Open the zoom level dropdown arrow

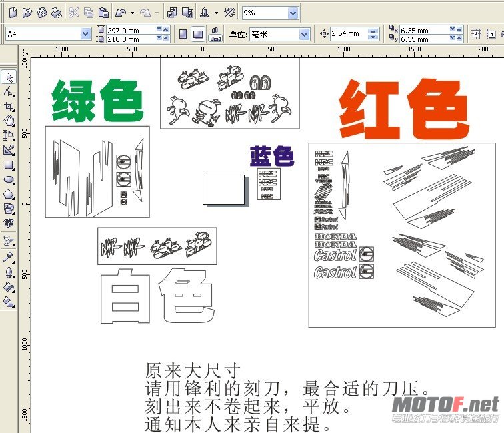[293, 13]
